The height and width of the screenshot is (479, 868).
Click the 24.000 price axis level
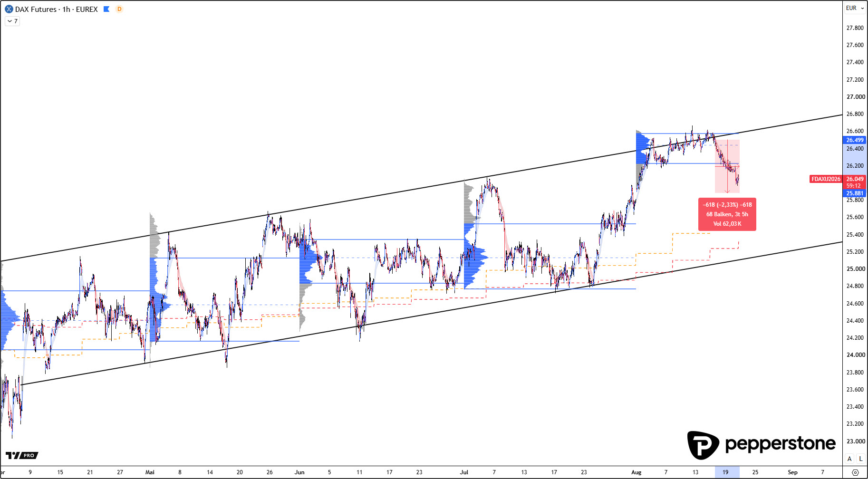(855, 355)
